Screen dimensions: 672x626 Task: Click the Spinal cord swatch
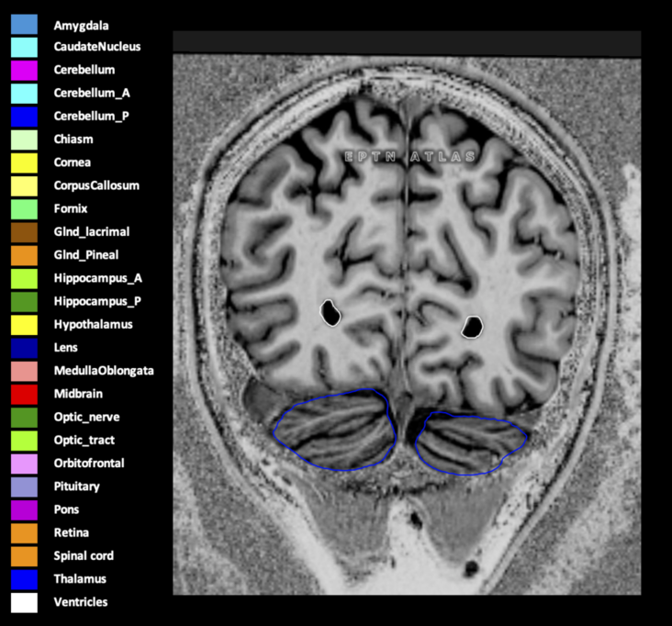24,556
